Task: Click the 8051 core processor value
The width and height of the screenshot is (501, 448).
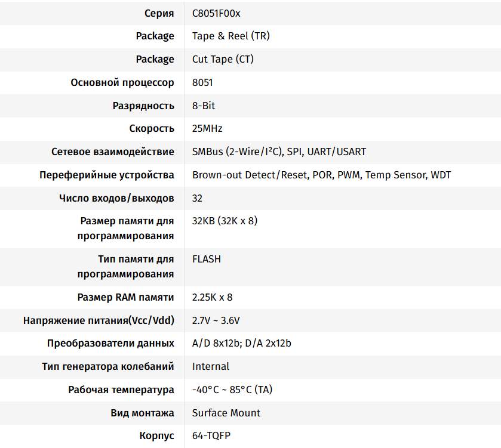Action: pos(202,82)
